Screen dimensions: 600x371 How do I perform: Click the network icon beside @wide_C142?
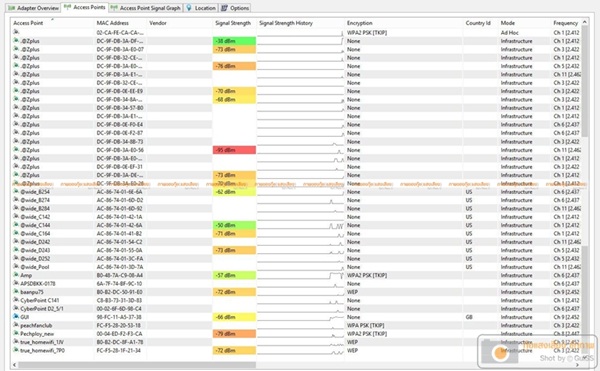16,217
